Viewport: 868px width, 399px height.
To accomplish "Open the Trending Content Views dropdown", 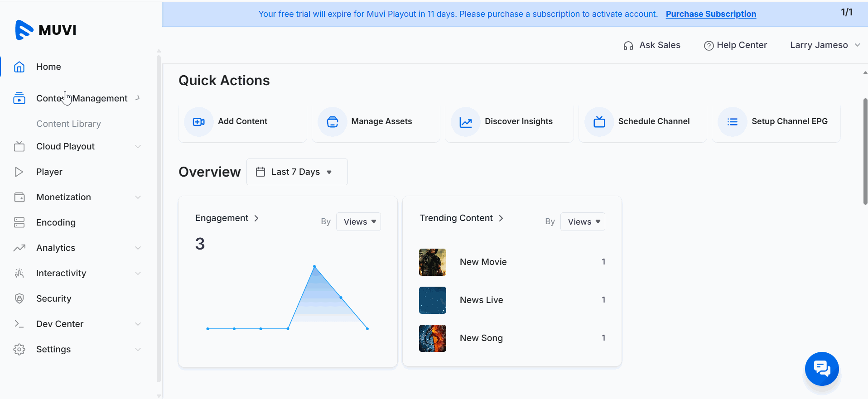I will coord(583,222).
